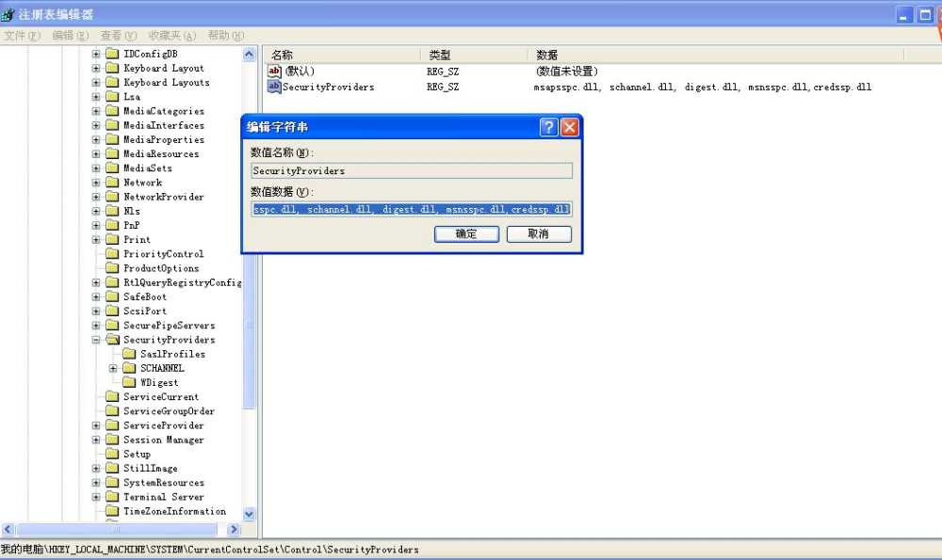The width and height of the screenshot is (942, 560).
Task: Click the Registry Editor title bar icon
Action: pyautogui.click(x=8, y=14)
